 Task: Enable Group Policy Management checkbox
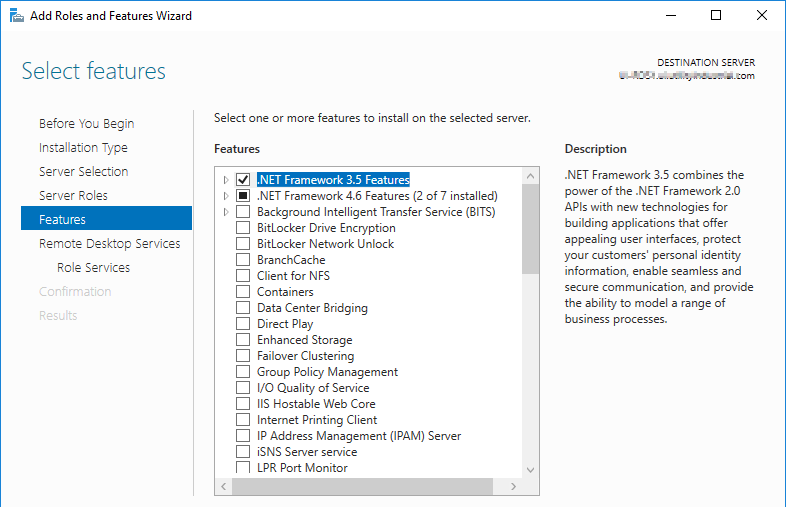pyautogui.click(x=243, y=372)
